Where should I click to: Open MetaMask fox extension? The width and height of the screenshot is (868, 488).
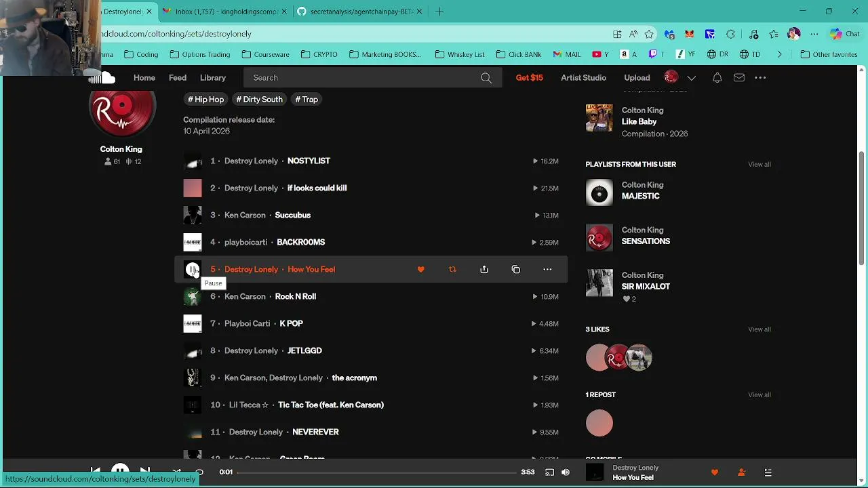click(x=690, y=34)
